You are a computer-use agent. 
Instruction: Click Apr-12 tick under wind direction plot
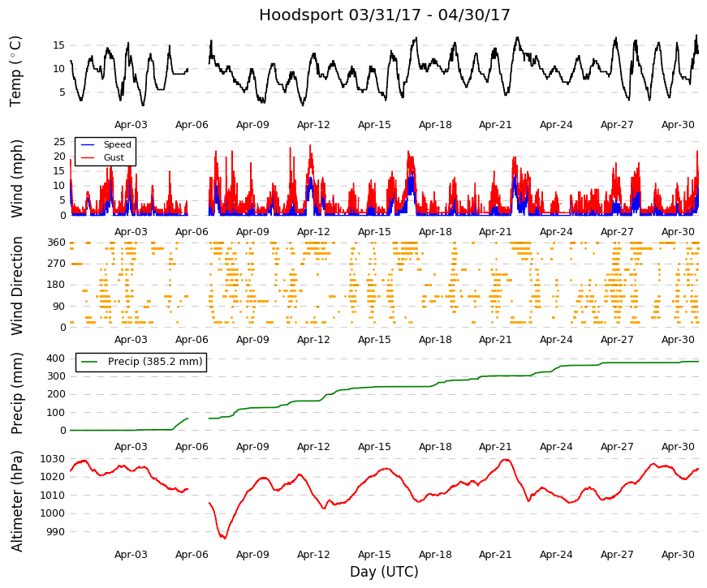point(313,340)
